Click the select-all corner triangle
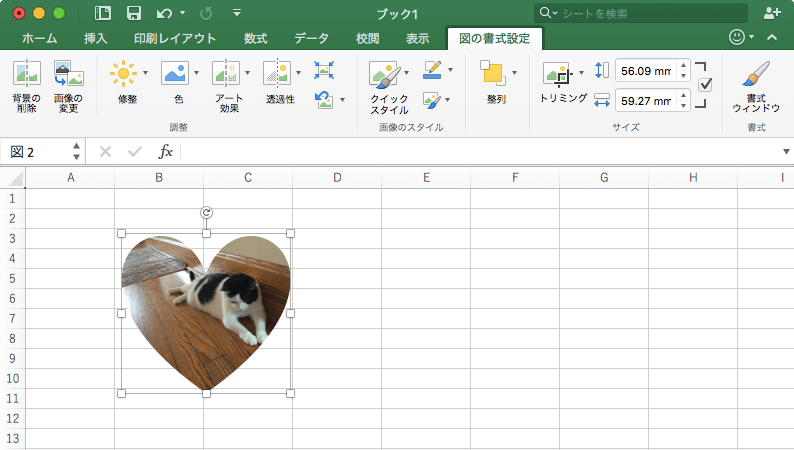 tap(15, 178)
